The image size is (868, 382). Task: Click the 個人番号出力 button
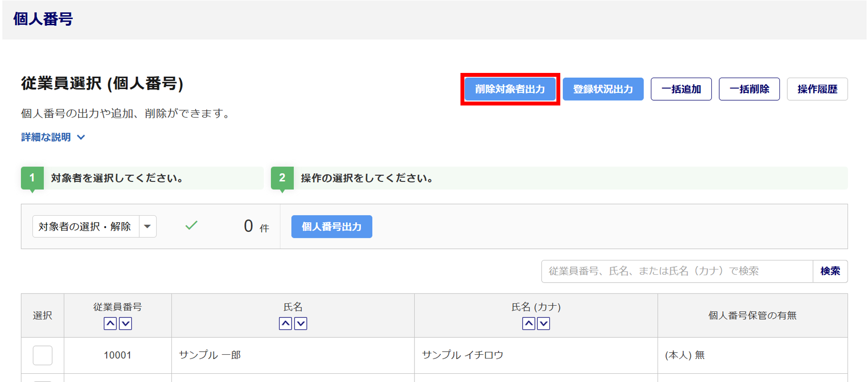tap(332, 227)
